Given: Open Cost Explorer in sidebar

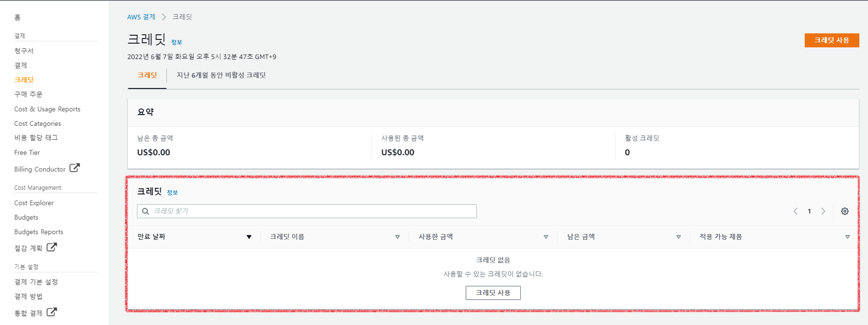Looking at the screenshot, I should pyautogui.click(x=34, y=203).
